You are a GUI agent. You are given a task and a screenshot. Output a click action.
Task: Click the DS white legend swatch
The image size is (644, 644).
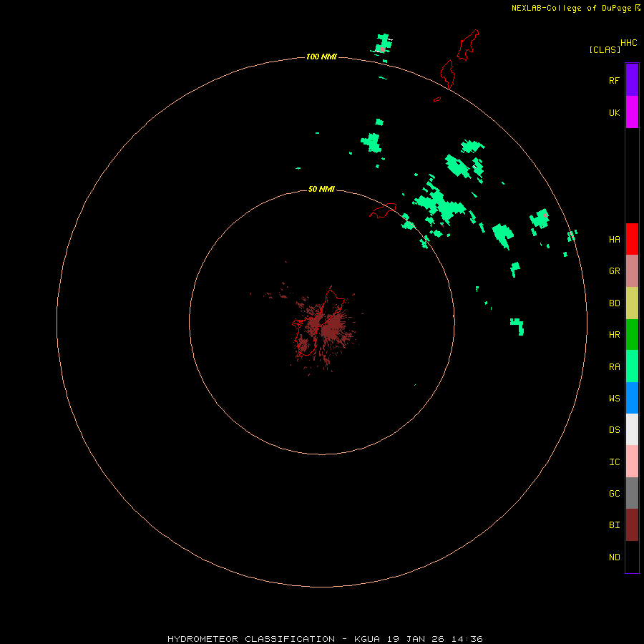click(632, 429)
